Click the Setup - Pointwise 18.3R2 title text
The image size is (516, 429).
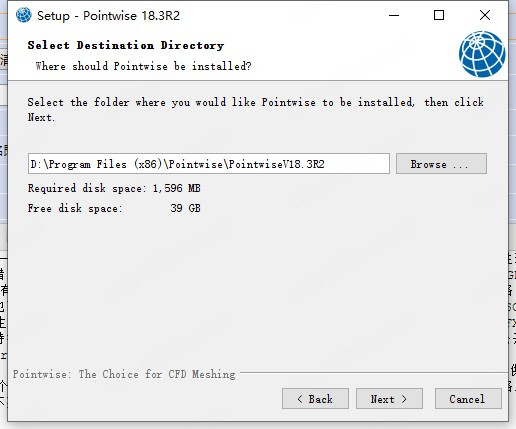[x=108, y=16]
